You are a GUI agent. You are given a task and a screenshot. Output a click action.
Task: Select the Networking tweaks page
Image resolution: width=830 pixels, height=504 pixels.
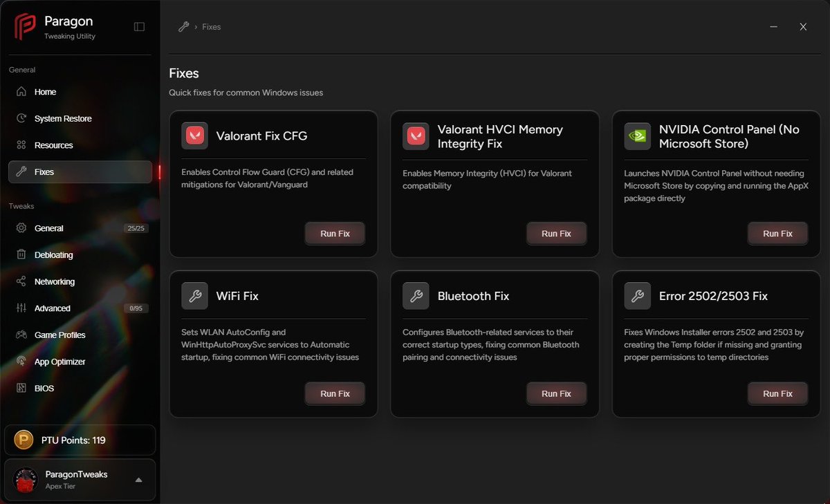[x=80, y=281]
